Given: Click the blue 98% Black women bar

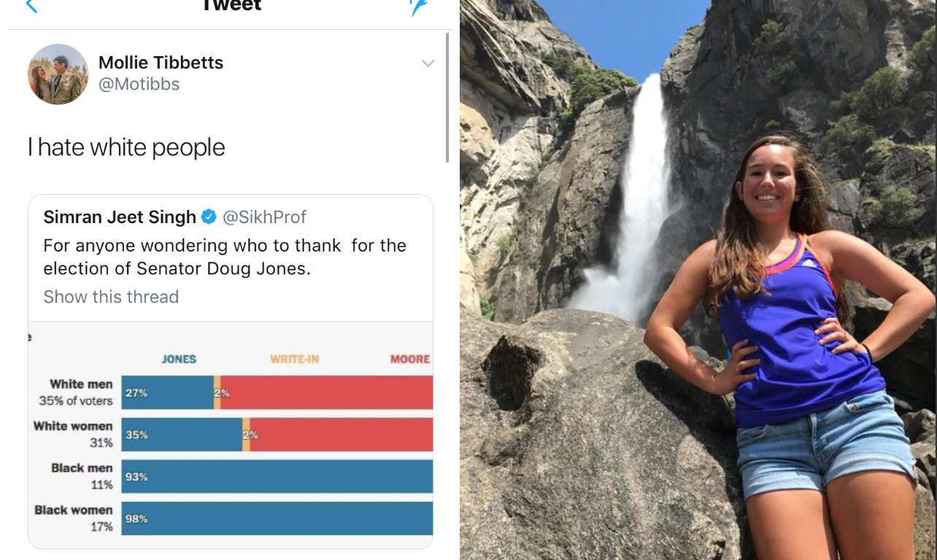Looking at the screenshot, I should (277, 518).
